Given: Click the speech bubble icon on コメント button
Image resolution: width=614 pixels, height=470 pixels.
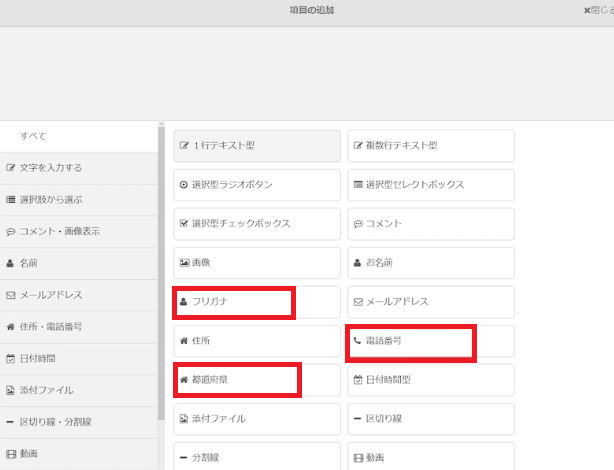Looking at the screenshot, I should point(358,223).
